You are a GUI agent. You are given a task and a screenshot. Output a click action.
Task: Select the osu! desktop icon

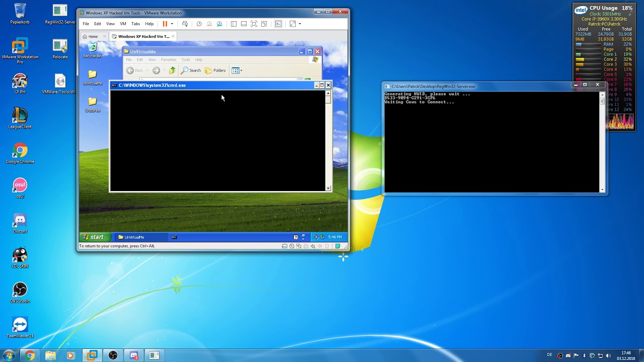pos(20,188)
